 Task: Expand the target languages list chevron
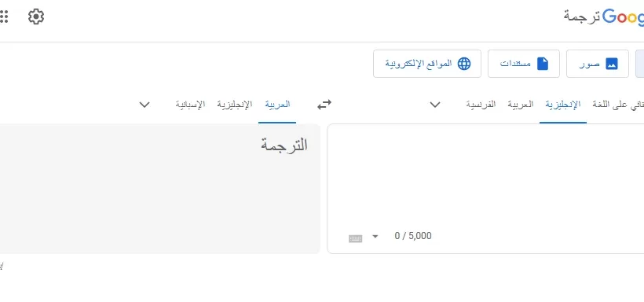(x=145, y=105)
